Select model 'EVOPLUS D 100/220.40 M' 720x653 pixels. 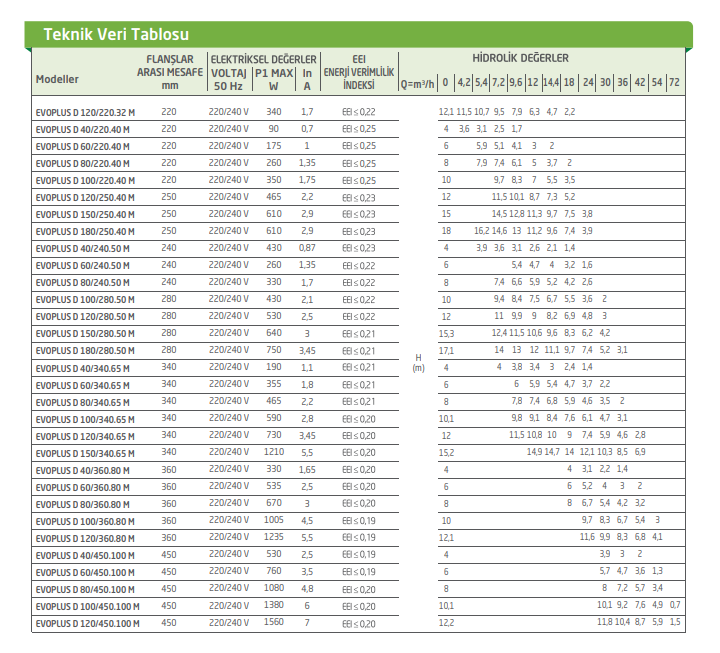[85, 180]
